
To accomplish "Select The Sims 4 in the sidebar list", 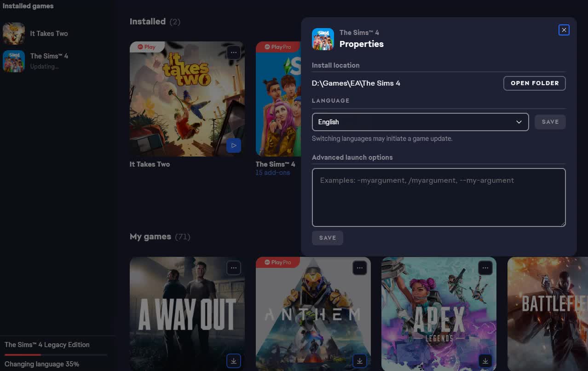I will point(49,56).
